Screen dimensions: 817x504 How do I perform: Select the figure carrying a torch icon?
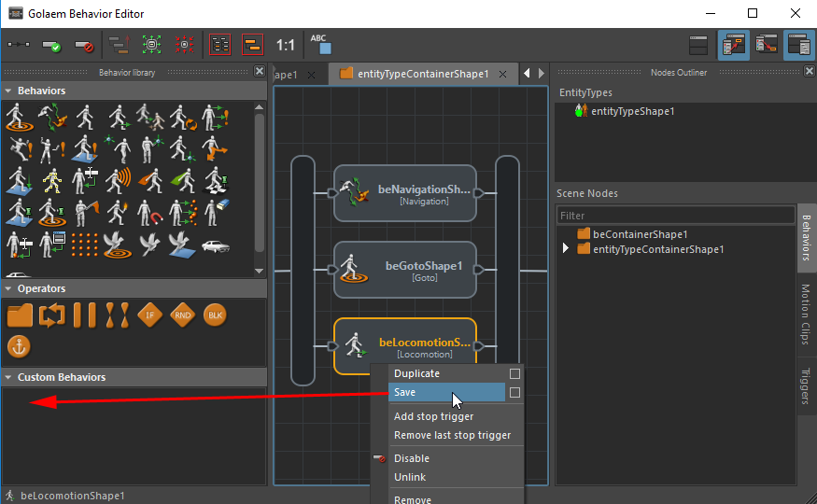click(119, 213)
